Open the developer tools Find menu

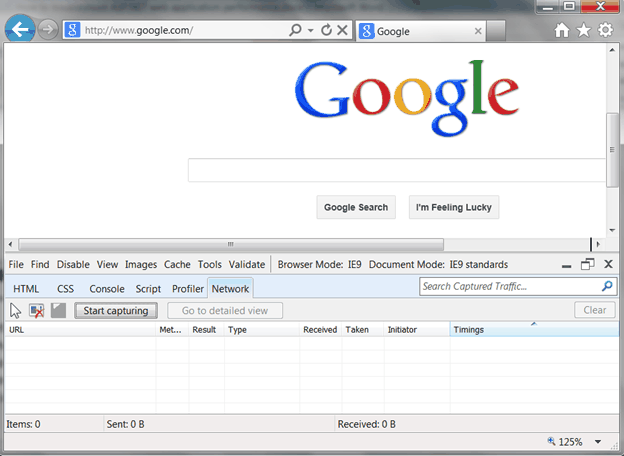[x=40, y=265]
